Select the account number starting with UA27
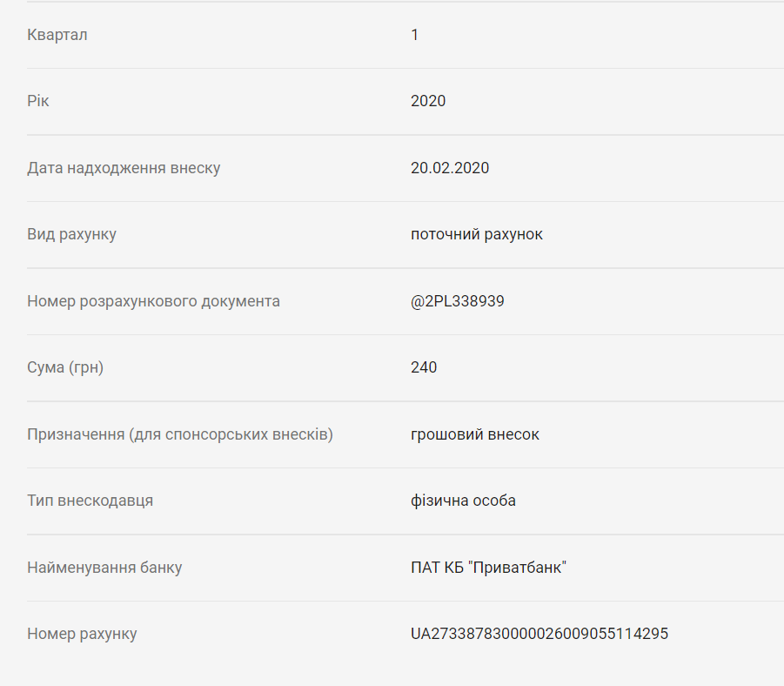This screenshot has width=784, height=686. pos(539,634)
